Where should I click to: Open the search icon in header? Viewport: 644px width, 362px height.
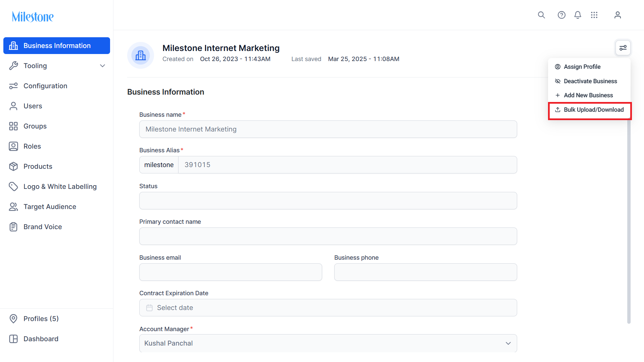point(541,15)
